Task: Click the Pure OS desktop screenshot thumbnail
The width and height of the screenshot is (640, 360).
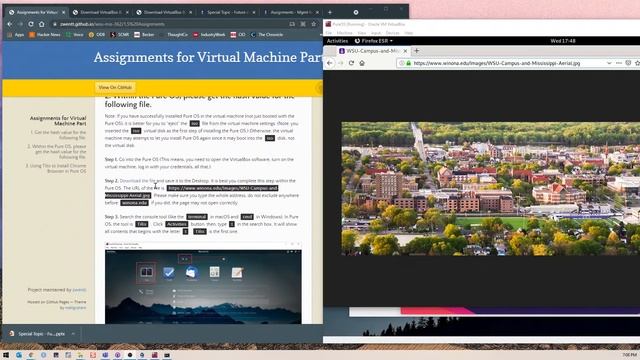Action: point(203,283)
